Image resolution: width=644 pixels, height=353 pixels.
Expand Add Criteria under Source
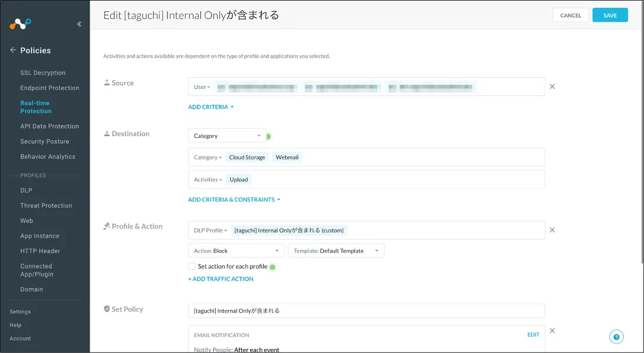click(211, 107)
